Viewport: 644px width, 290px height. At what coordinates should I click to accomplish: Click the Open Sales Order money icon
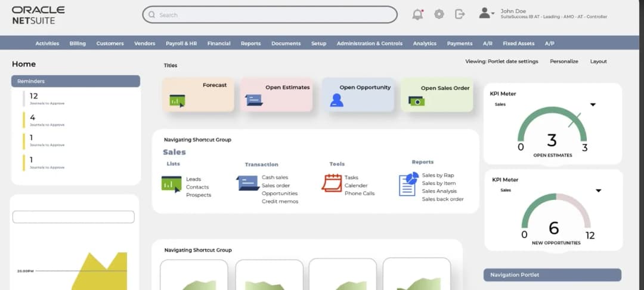[x=416, y=101]
